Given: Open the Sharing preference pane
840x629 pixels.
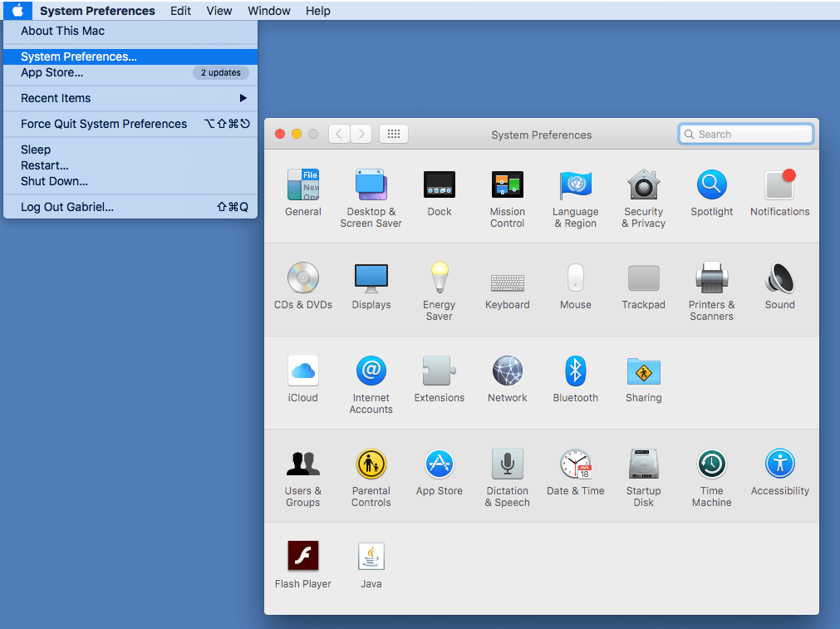Looking at the screenshot, I should coord(643,379).
